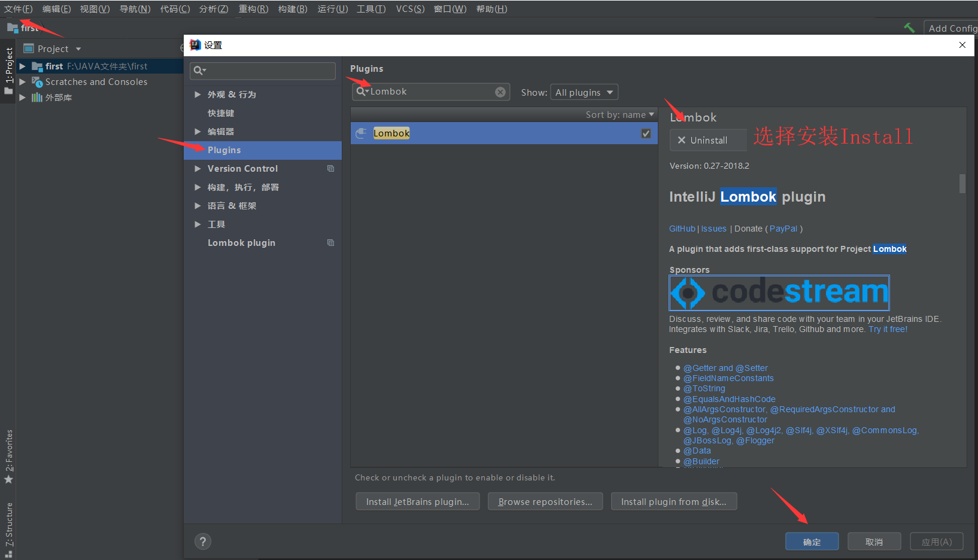This screenshot has height=560, width=978.
Task: Expand the 编辑器 settings section
Action: click(x=198, y=132)
